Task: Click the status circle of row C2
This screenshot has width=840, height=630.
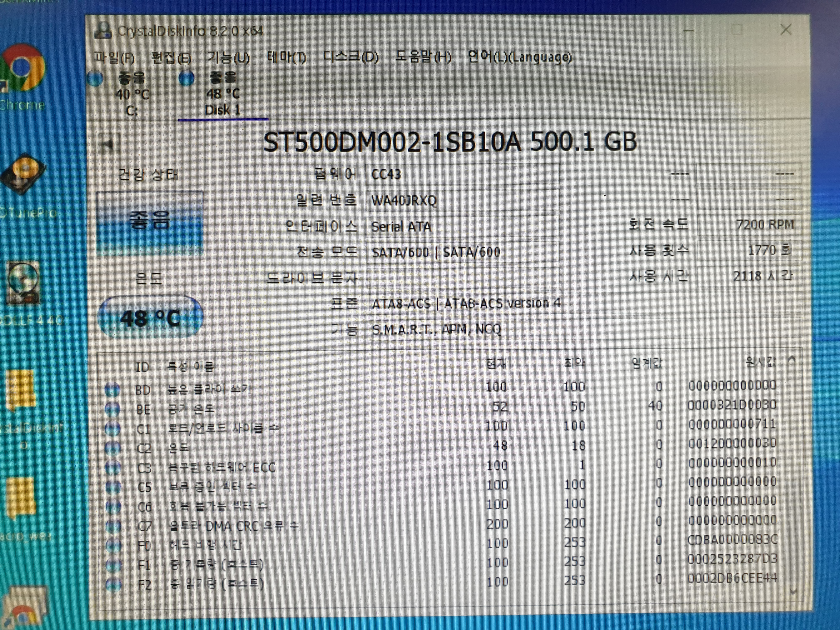Action: 113,448
